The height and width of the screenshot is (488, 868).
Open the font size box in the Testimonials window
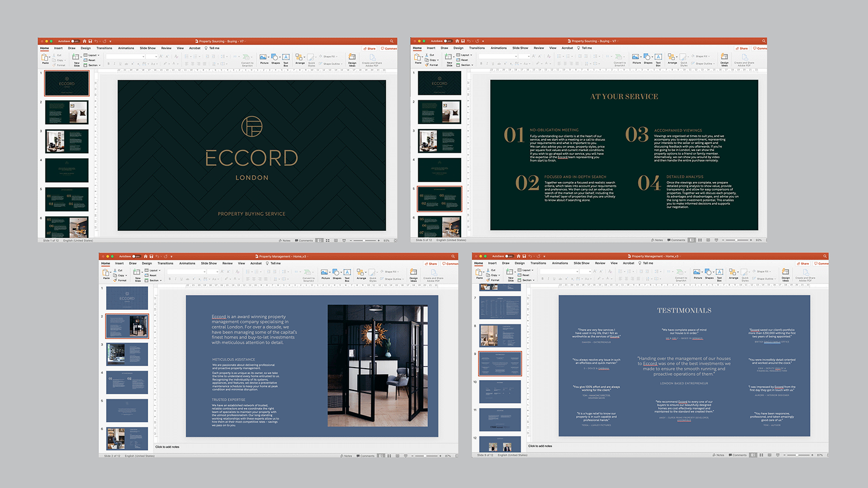[585, 271]
